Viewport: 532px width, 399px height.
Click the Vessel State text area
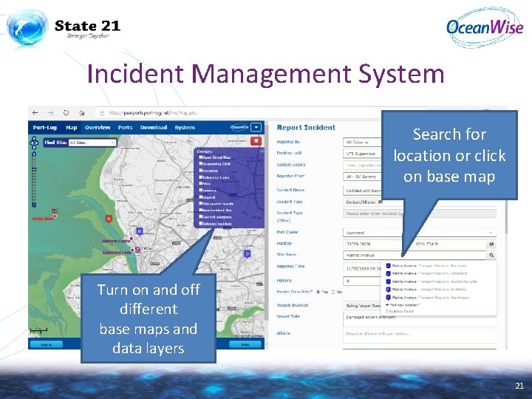coord(420,319)
